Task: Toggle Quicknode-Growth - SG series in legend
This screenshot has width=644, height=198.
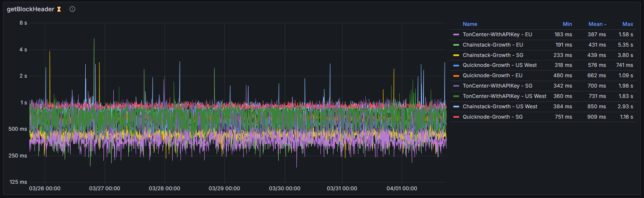Action: [493, 117]
